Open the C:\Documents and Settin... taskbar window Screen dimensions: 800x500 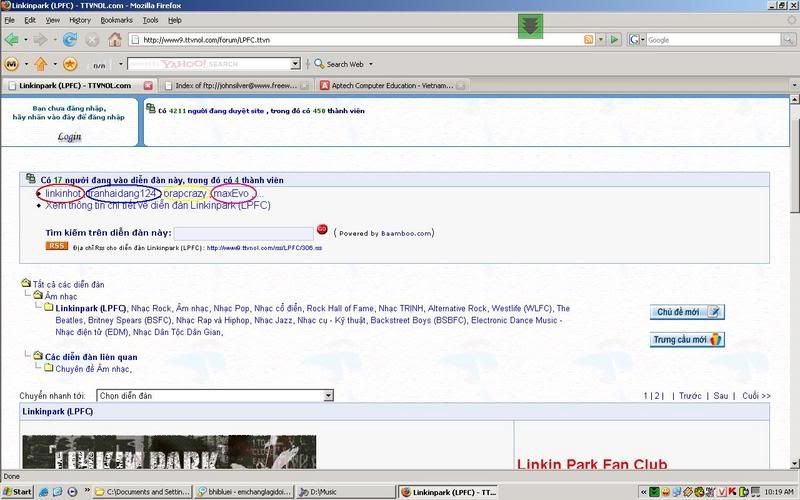coord(142,492)
